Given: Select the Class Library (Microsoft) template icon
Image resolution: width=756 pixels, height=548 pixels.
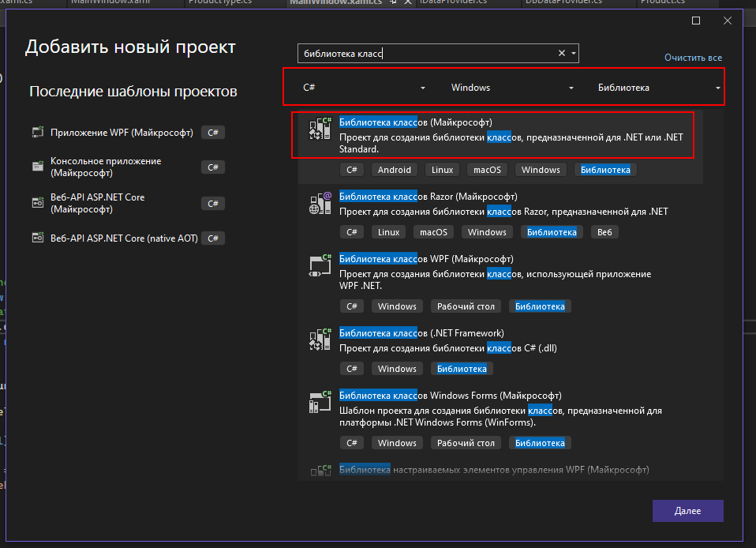Looking at the screenshot, I should click(320, 131).
